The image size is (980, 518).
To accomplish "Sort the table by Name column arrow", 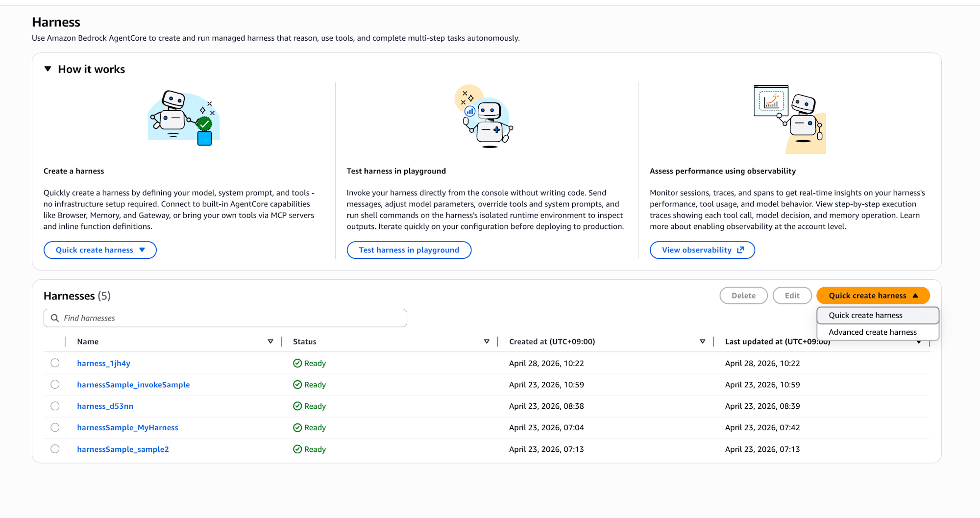I will point(270,342).
